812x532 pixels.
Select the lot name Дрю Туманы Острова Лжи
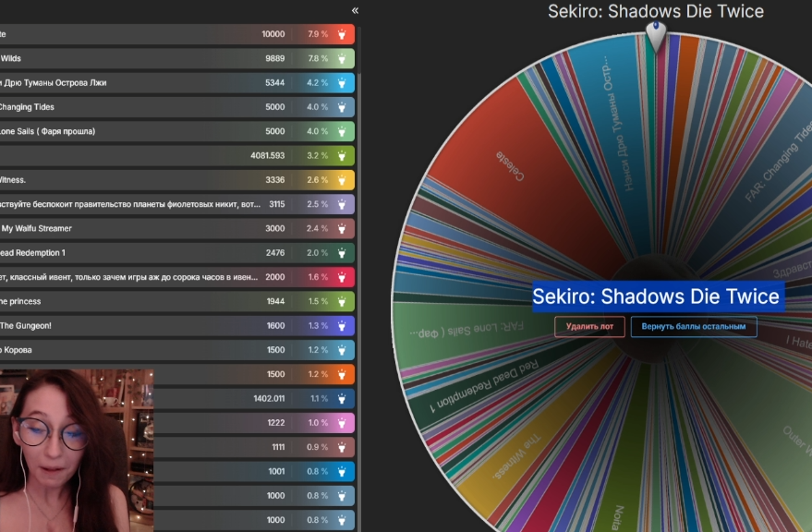pyautogui.click(x=55, y=83)
